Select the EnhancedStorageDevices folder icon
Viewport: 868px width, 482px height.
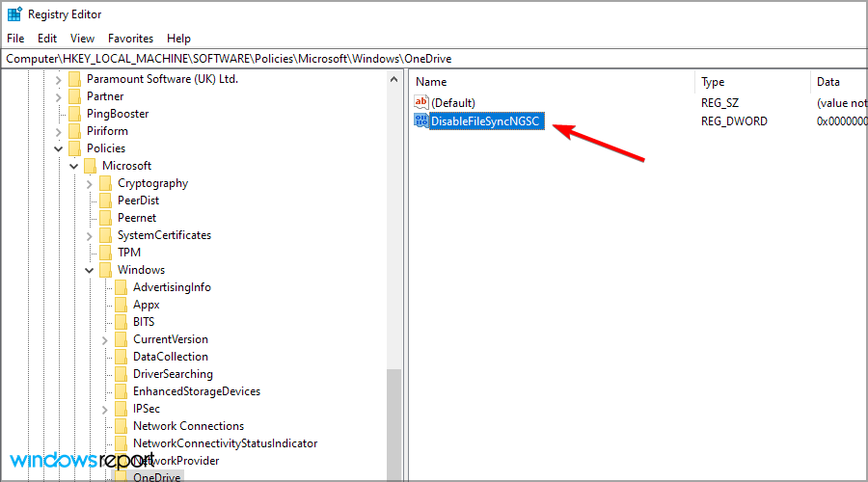click(x=122, y=391)
